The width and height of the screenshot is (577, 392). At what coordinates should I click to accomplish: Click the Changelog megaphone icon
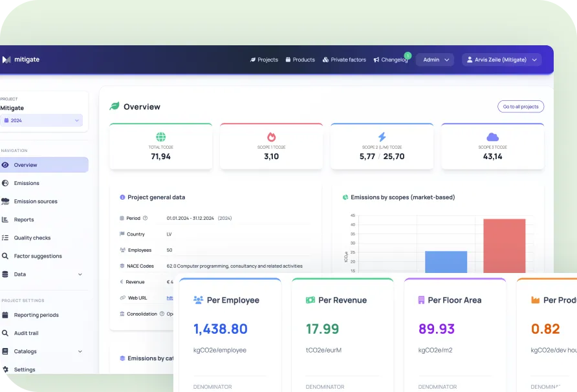point(376,60)
